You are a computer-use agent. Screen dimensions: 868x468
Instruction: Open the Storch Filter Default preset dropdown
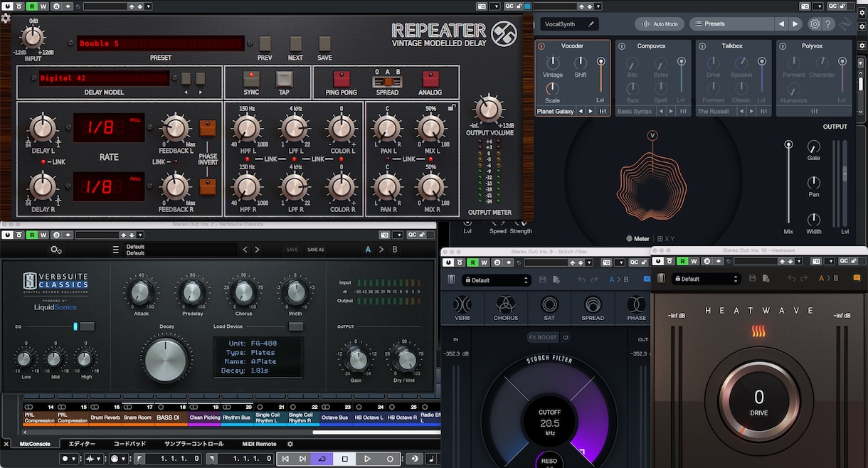(496, 280)
